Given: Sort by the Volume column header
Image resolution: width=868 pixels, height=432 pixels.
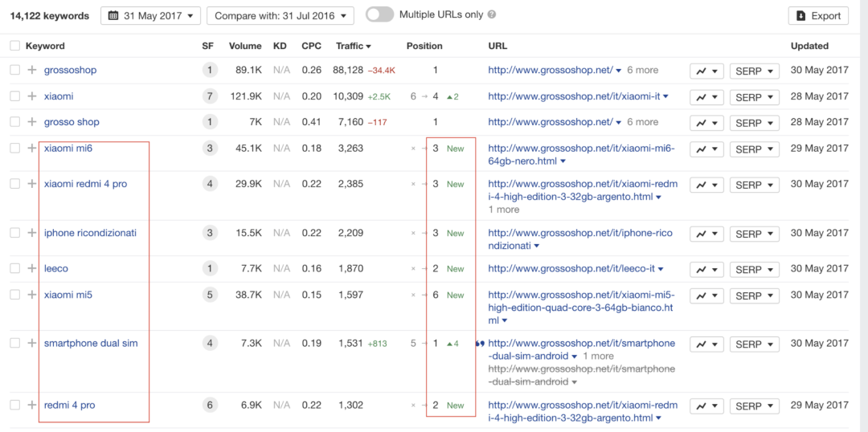Looking at the screenshot, I should (x=245, y=46).
